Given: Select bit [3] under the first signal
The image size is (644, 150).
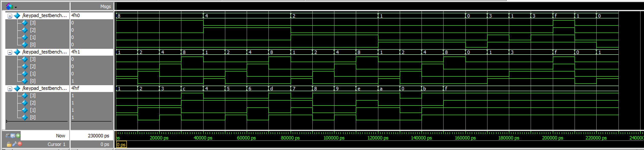Looking at the screenshot, I should 32,23.
